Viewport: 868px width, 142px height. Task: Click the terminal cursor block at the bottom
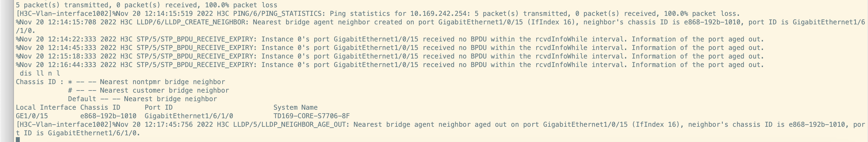18,139
